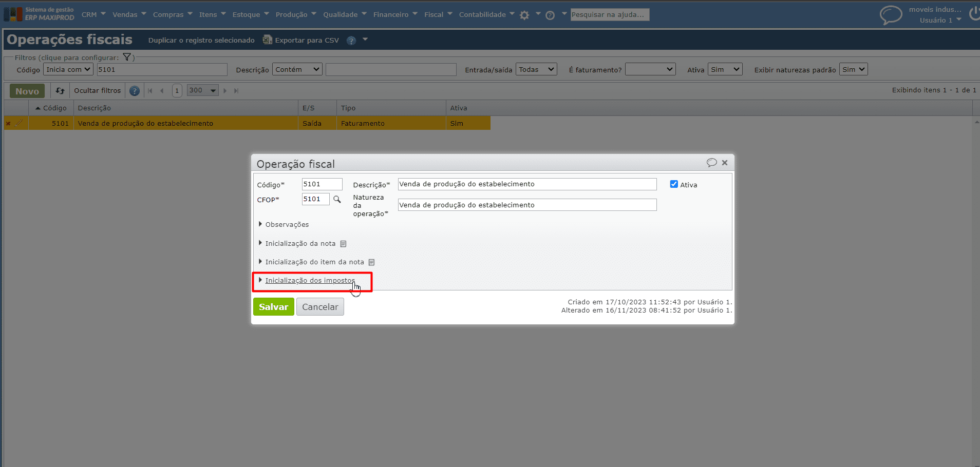Expand the Observações section
Image resolution: width=980 pixels, height=467 pixels.
click(284, 225)
